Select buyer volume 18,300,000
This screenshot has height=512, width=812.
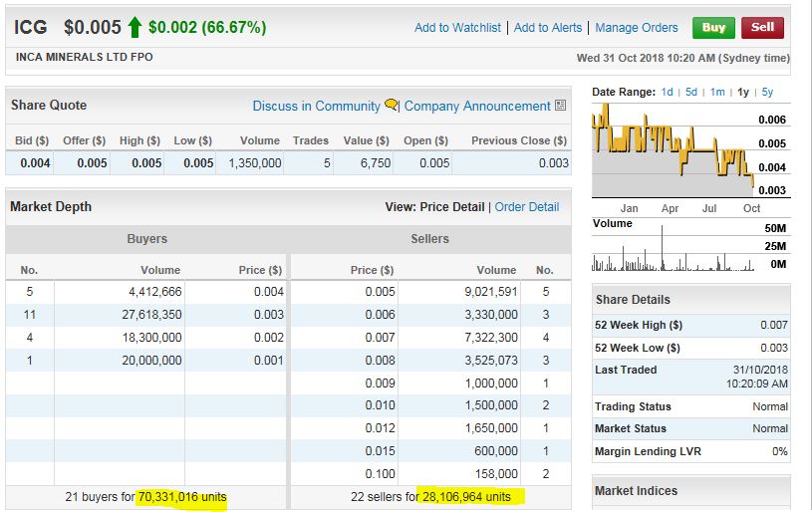(x=151, y=338)
